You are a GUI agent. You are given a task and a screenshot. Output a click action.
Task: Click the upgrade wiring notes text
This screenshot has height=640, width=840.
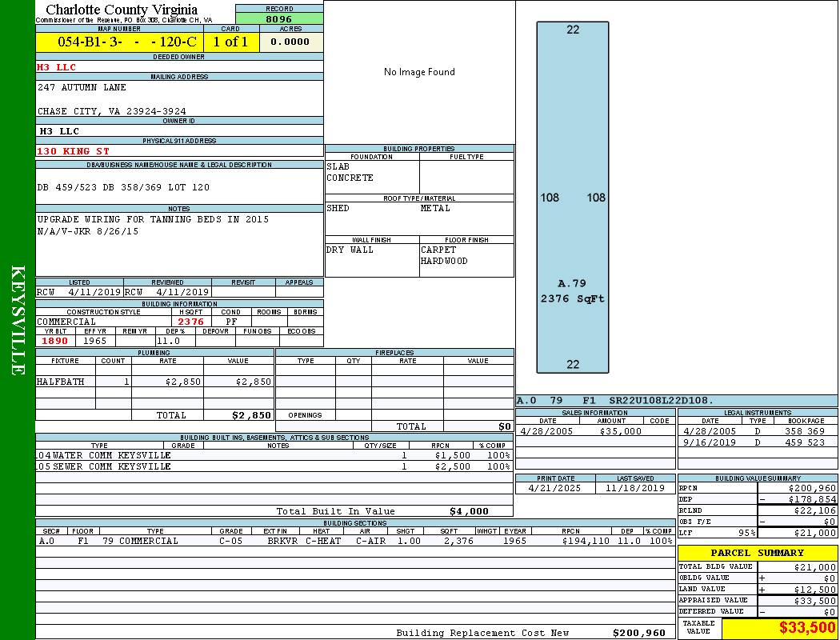click(x=153, y=219)
